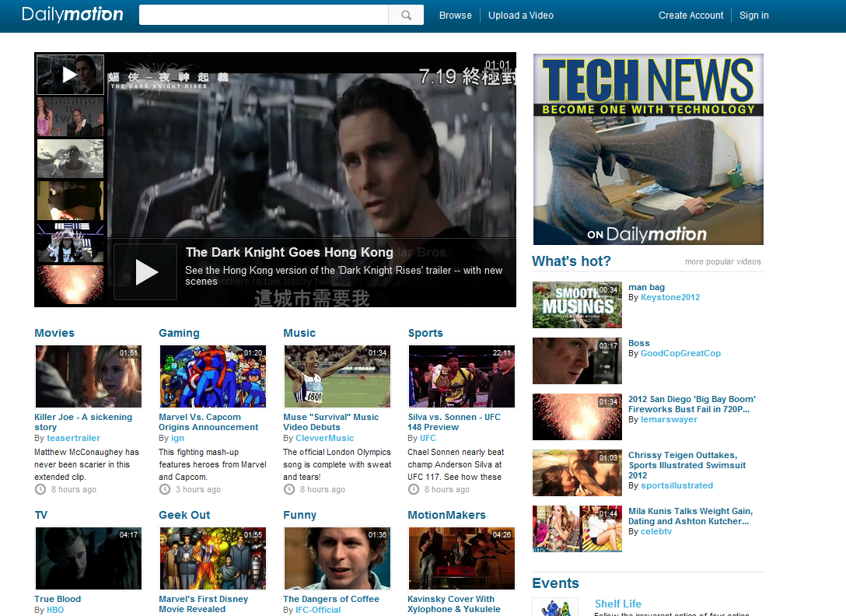Click the clock icon under Marvel Vs. Capcom
This screenshot has height=616, width=846.
[165, 489]
